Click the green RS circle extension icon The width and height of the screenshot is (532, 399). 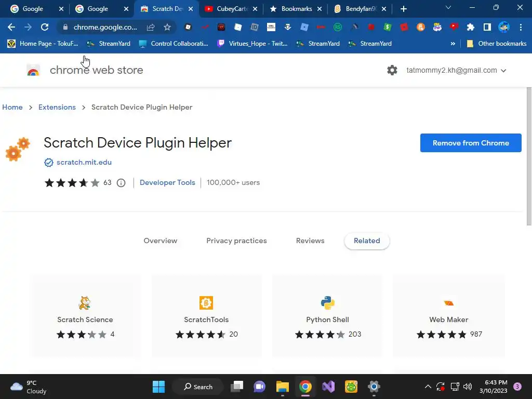click(x=338, y=27)
